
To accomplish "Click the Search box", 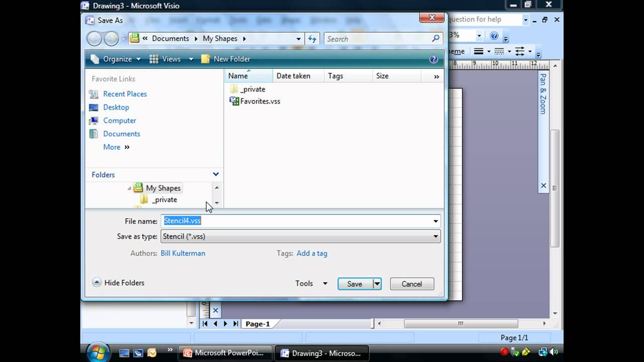I will [378, 39].
